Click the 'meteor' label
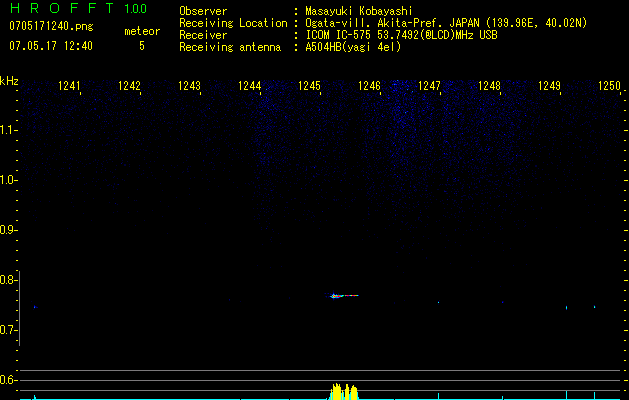Screen dimensions: 629x400 [x=142, y=31]
